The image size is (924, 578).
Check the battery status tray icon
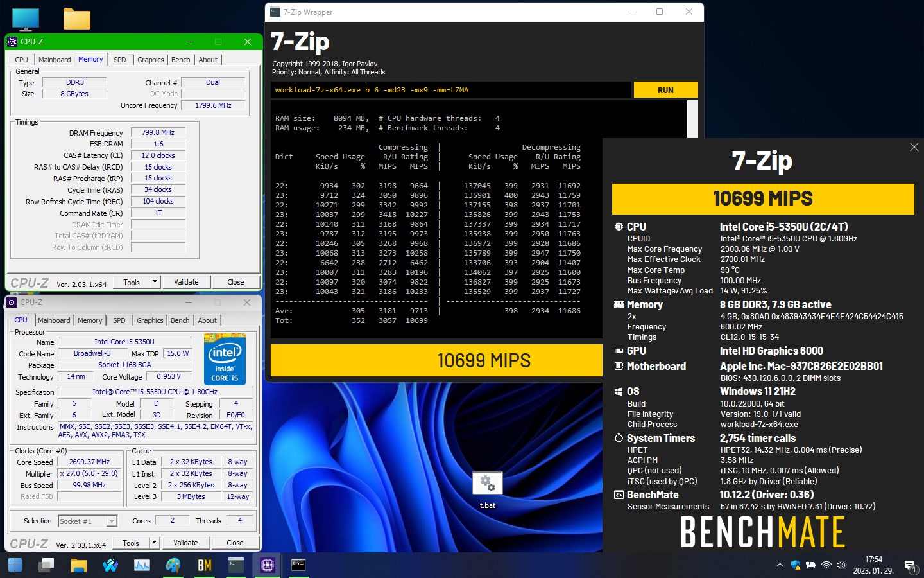pyautogui.click(x=811, y=565)
